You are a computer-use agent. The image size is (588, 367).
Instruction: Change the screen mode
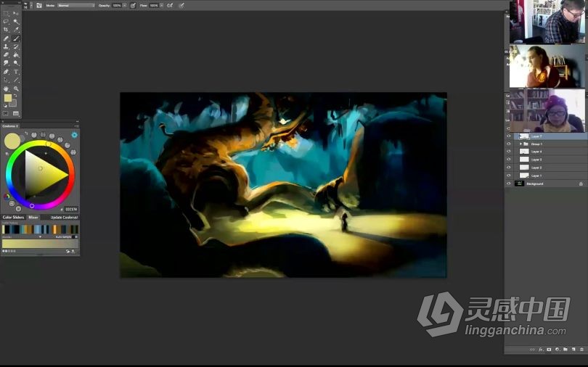click(x=16, y=113)
